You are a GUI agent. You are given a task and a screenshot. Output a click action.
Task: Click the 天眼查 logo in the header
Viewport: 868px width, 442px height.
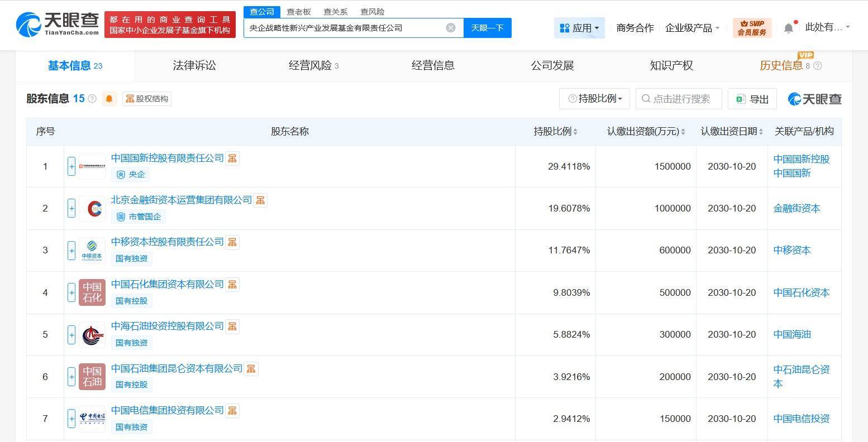point(57,24)
